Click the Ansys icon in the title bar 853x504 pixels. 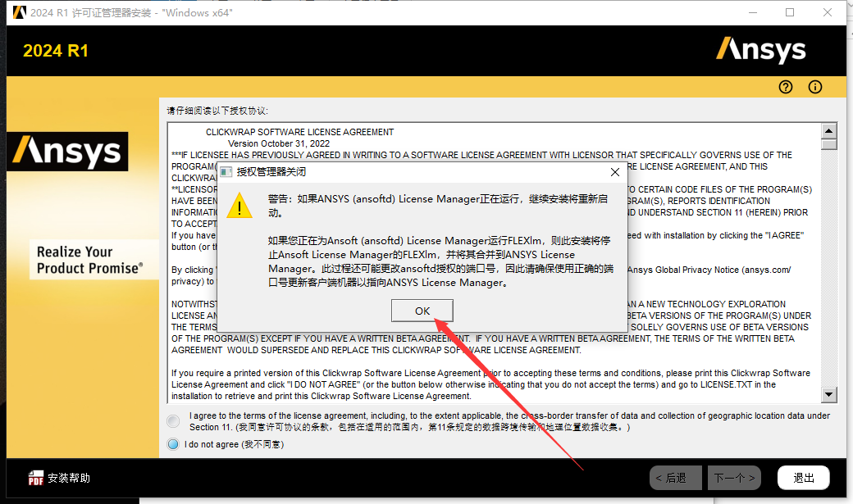pyautogui.click(x=18, y=12)
